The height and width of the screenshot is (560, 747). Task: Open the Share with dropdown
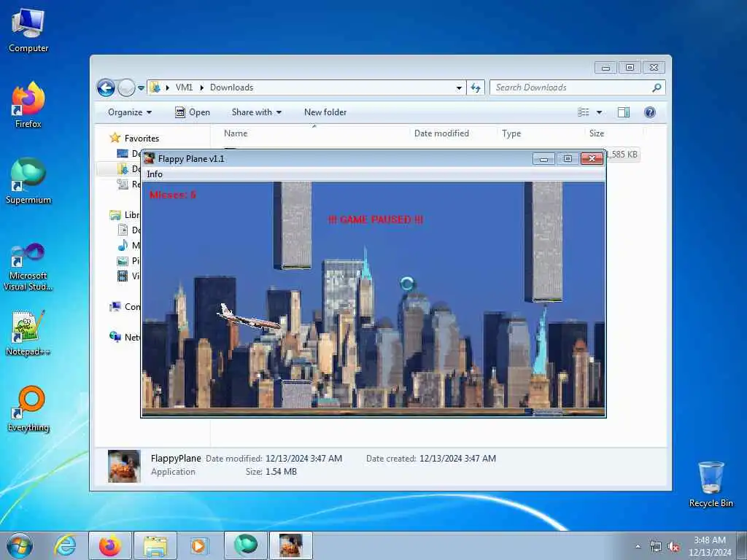[256, 112]
